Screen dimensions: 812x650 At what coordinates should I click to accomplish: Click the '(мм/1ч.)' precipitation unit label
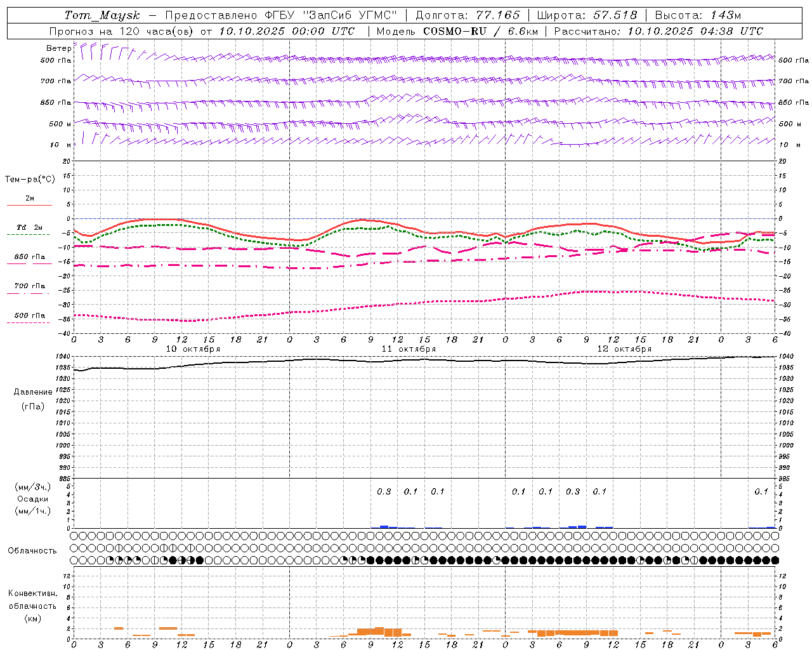coord(34,511)
